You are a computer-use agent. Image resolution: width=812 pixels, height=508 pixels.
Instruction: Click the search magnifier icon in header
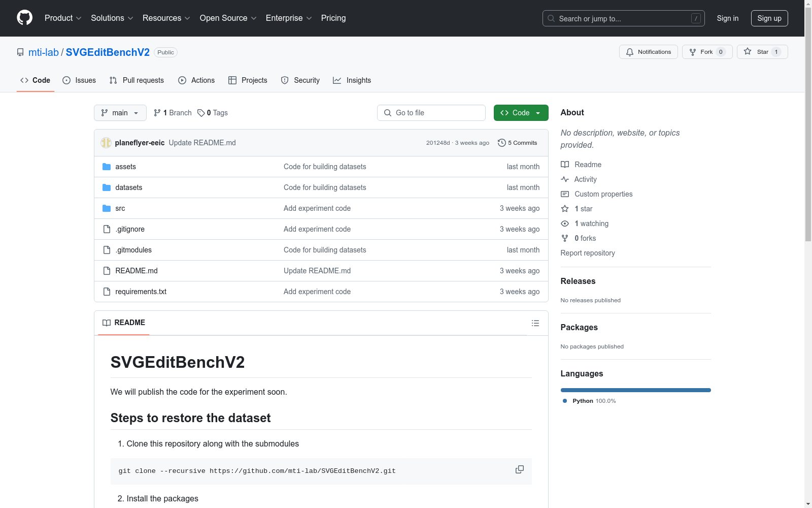coord(551,18)
